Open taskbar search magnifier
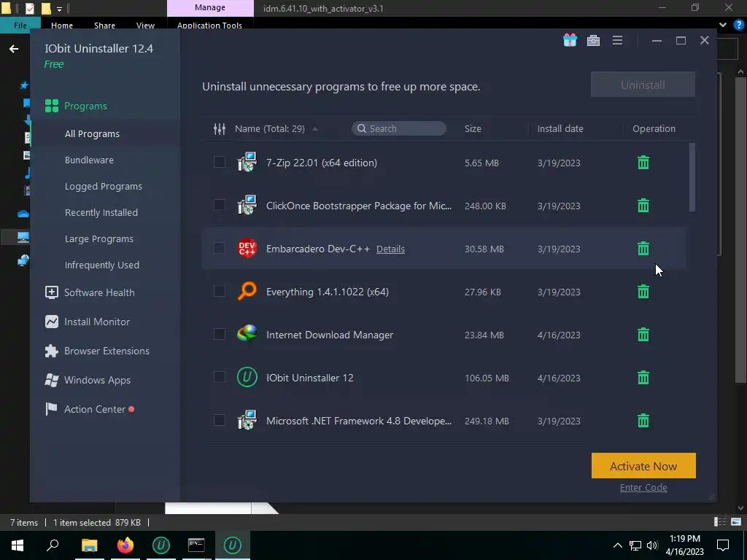747x560 pixels. [53, 545]
